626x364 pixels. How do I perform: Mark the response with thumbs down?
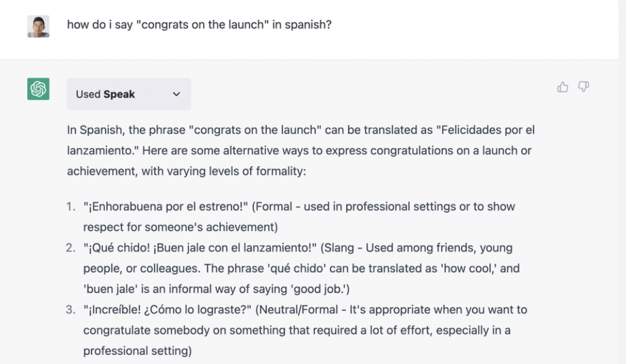pos(584,87)
